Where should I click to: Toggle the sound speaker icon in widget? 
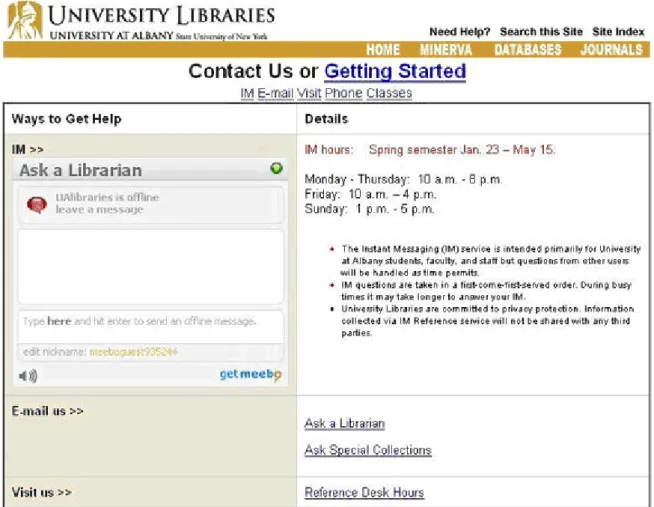pyautogui.click(x=28, y=376)
